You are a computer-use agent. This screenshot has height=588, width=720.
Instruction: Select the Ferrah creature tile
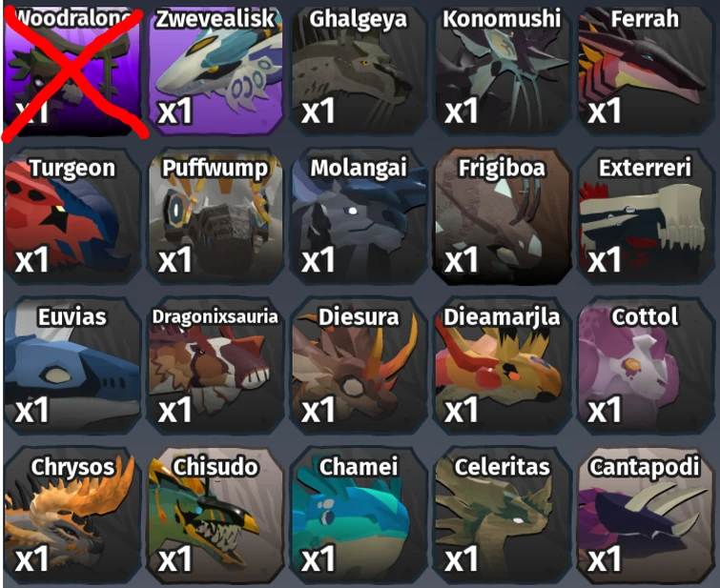click(x=646, y=70)
